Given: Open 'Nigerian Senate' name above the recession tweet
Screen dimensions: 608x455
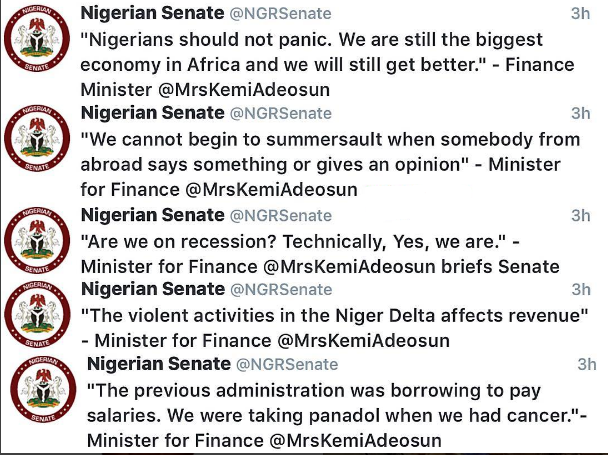Looking at the screenshot, I should coord(151,215).
